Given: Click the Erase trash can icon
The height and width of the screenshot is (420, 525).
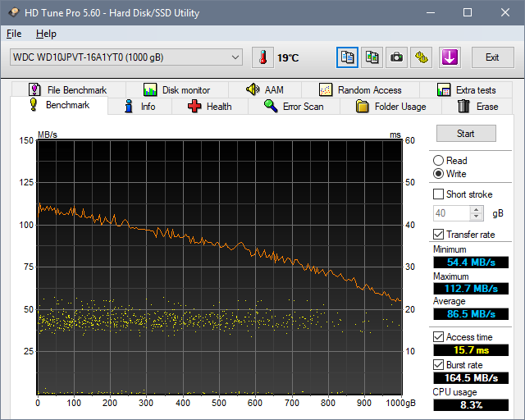Looking at the screenshot, I should coord(463,106).
